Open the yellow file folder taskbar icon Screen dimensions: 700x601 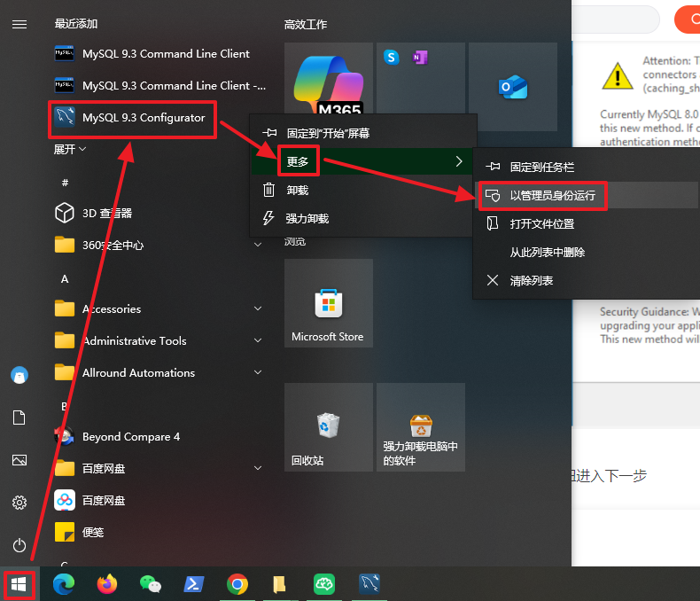pyautogui.click(x=279, y=584)
